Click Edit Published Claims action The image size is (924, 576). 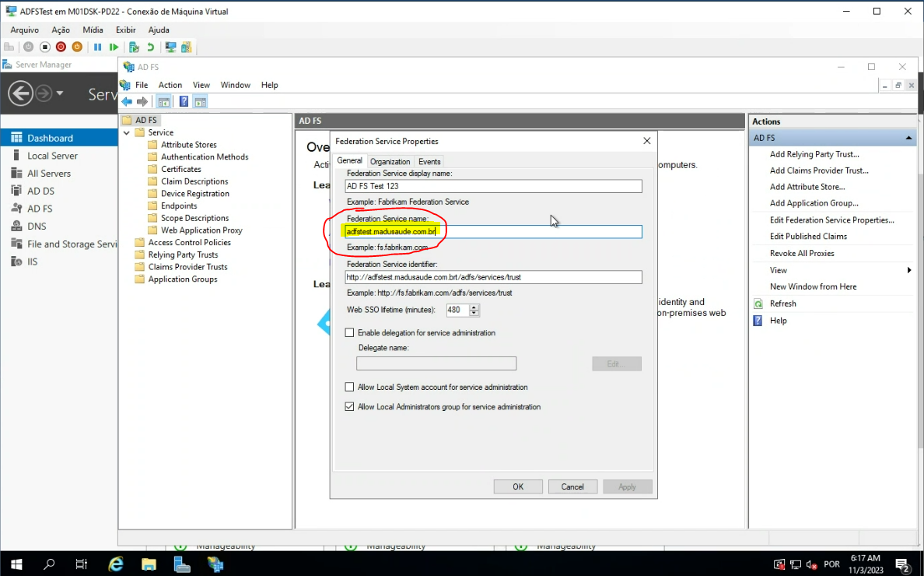coord(809,236)
